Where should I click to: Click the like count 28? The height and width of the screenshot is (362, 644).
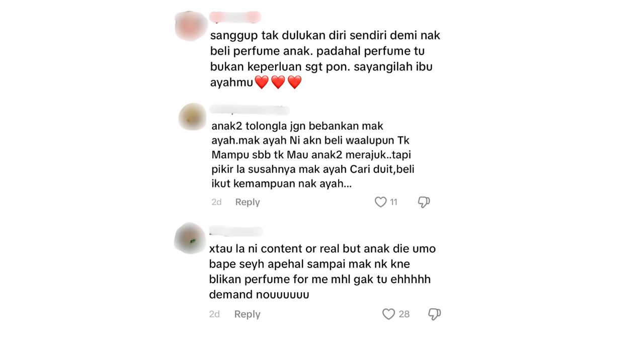(x=404, y=314)
